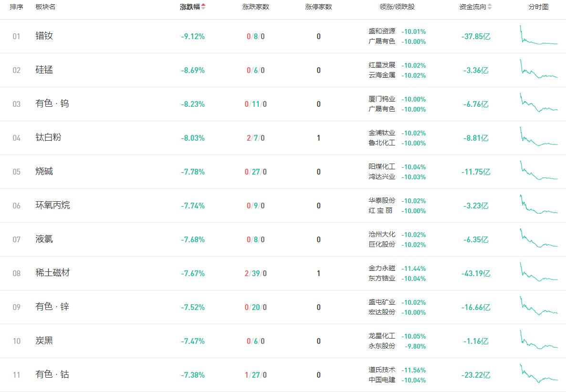Select stock 盛和资源
This screenshot has width=566, height=392.
click(x=382, y=31)
